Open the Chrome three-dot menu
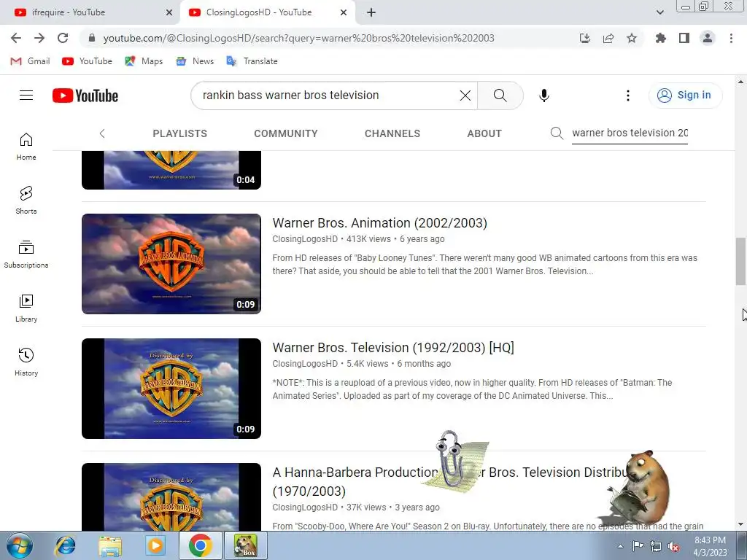 (731, 38)
